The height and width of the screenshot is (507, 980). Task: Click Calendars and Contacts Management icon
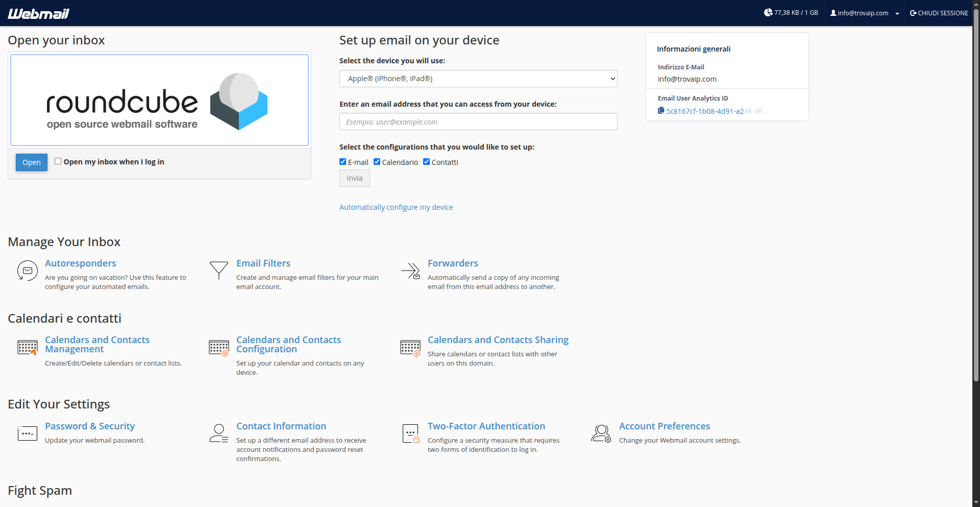pyautogui.click(x=28, y=348)
